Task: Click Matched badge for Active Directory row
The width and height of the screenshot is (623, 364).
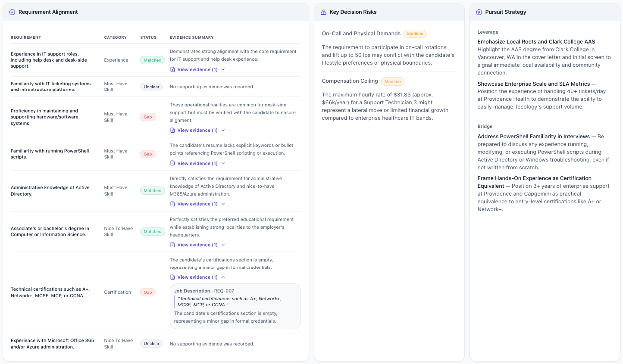Action: tap(153, 191)
